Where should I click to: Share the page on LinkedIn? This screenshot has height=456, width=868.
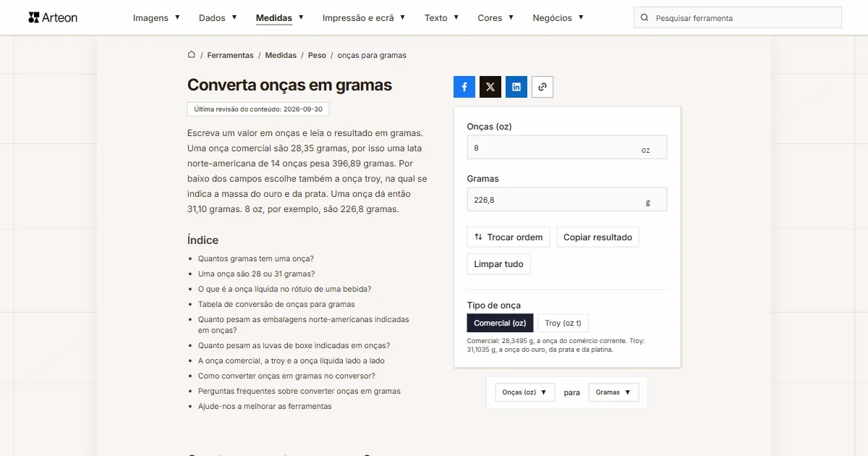click(516, 87)
